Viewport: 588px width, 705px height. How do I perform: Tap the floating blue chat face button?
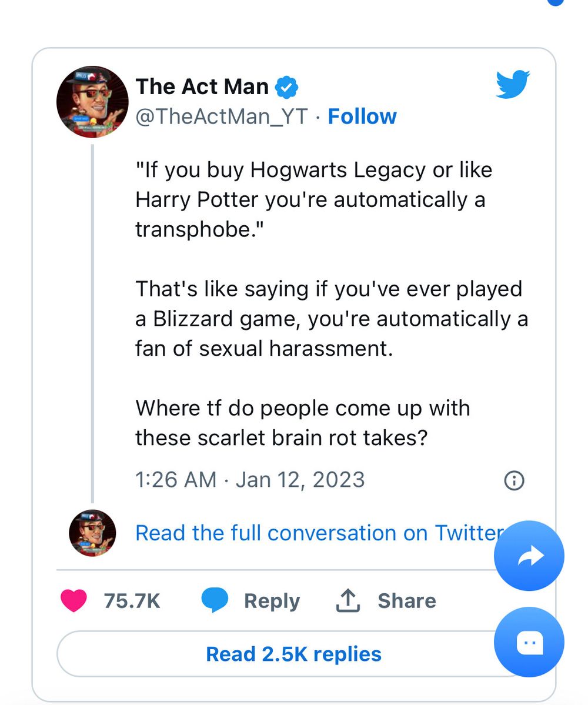(x=529, y=642)
